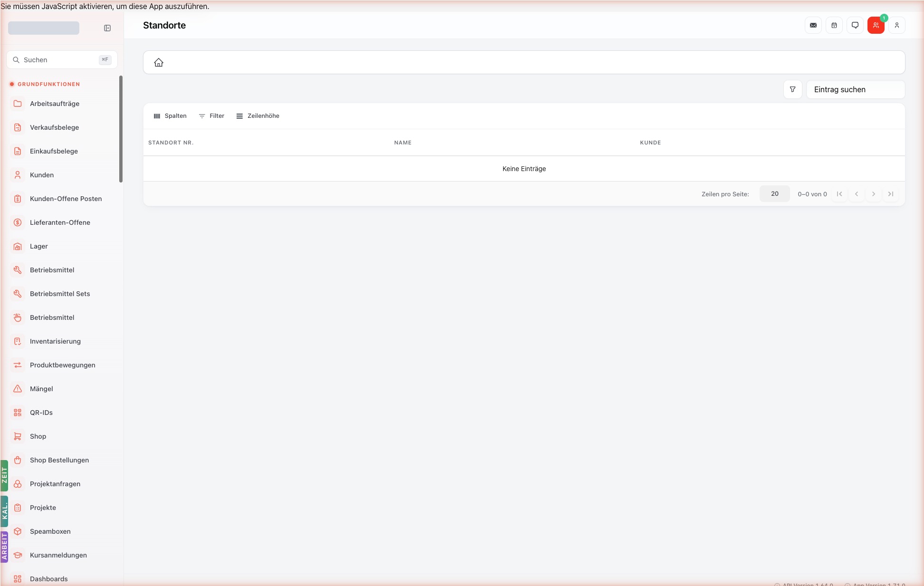Click the Kursanmeldungen graduation cap icon

[18, 555]
